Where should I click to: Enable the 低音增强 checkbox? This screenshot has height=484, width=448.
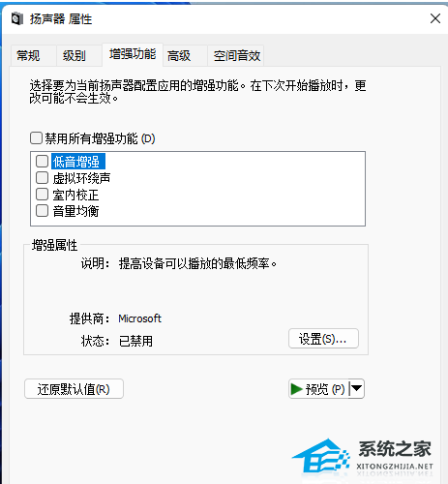coord(42,161)
